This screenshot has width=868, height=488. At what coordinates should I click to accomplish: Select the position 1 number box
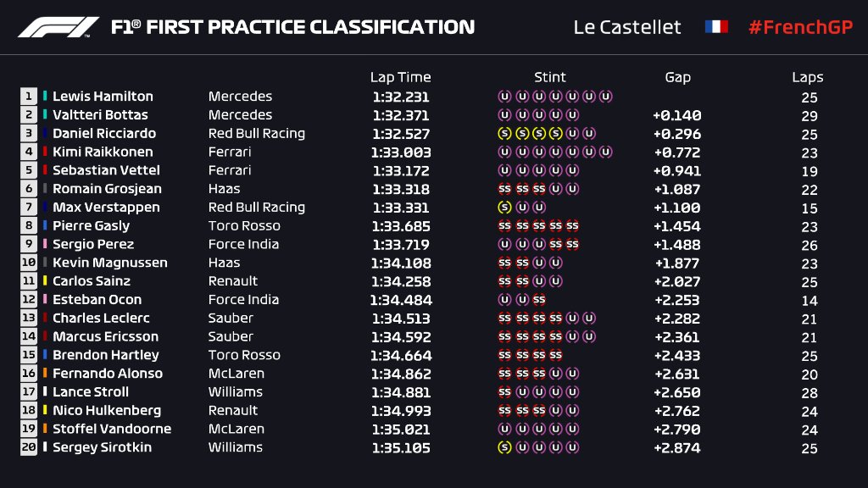coord(29,97)
